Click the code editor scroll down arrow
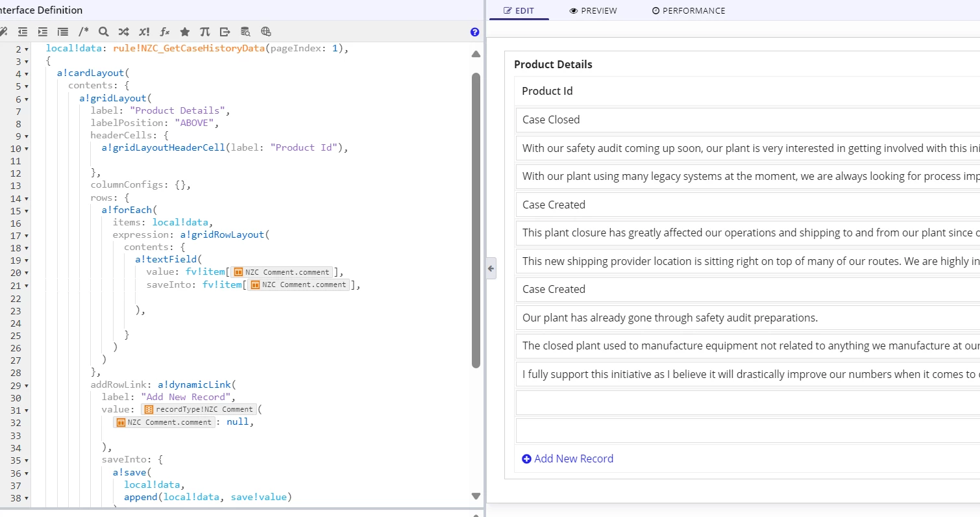The height and width of the screenshot is (517, 980). coord(476,496)
